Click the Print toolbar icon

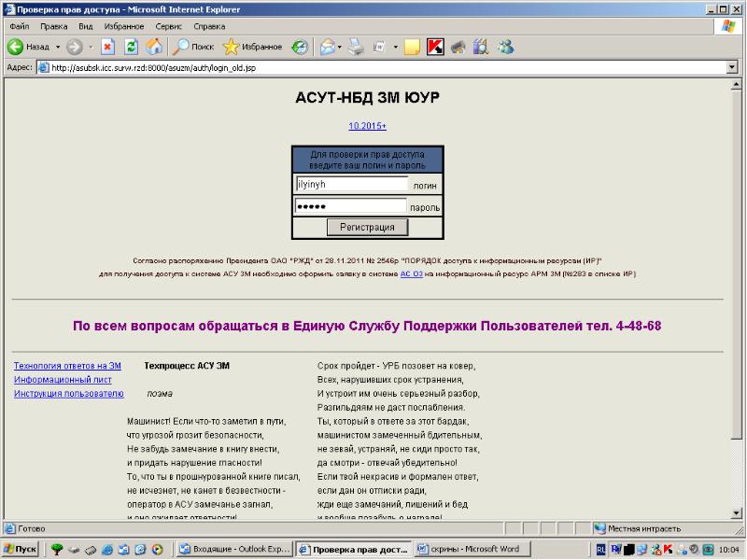pyautogui.click(x=358, y=46)
